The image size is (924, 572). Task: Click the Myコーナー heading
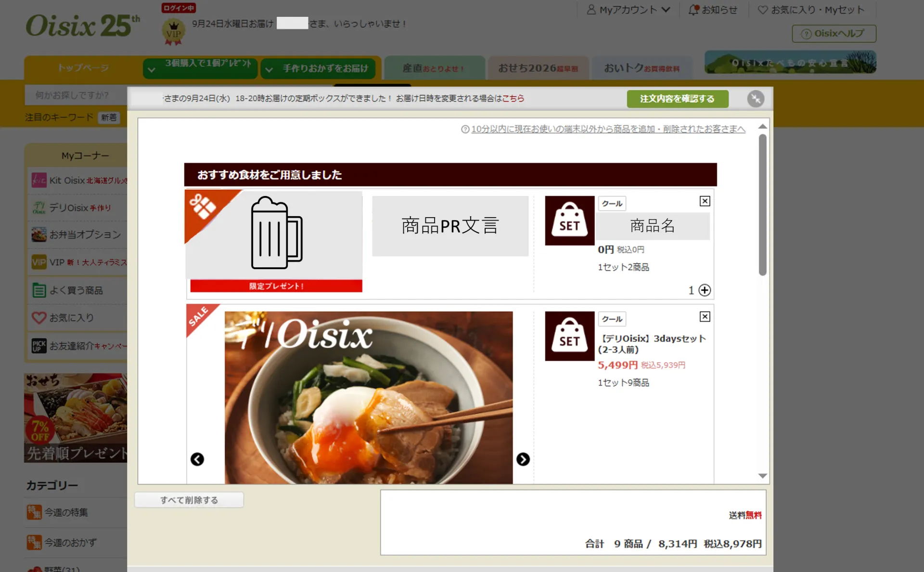point(85,156)
